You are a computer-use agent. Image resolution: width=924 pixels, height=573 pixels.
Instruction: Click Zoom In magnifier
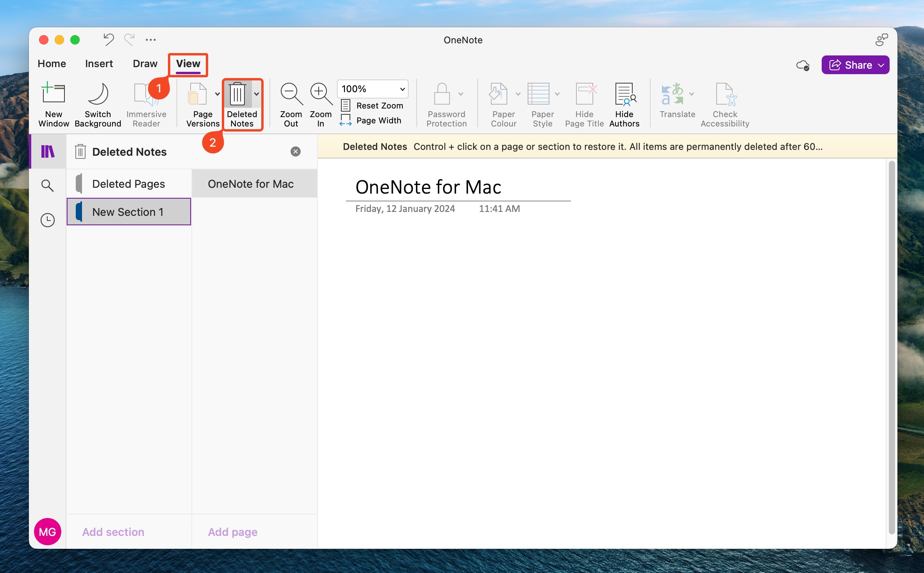click(321, 94)
